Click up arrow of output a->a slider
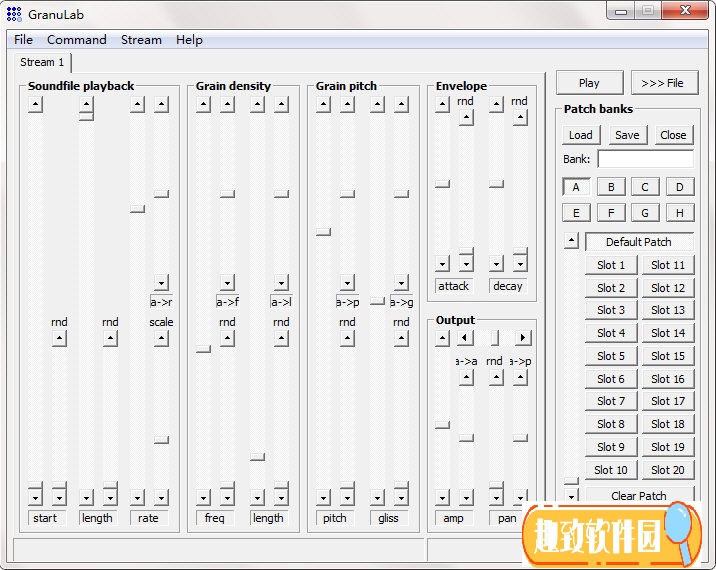Viewport: 716px width, 570px height. pyautogui.click(x=466, y=378)
